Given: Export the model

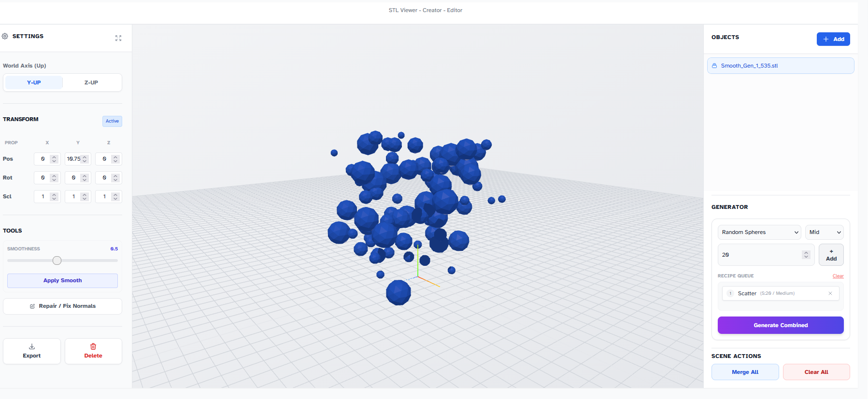Looking at the screenshot, I should click(32, 351).
